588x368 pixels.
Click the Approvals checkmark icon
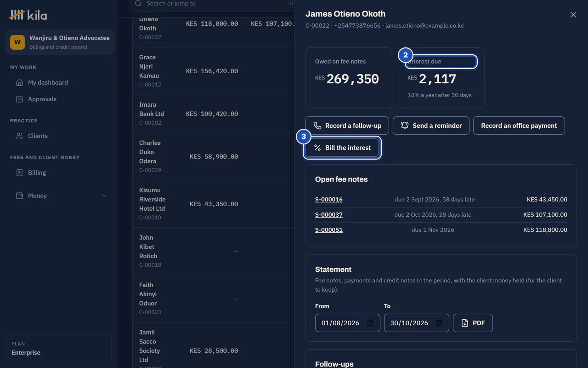19,99
